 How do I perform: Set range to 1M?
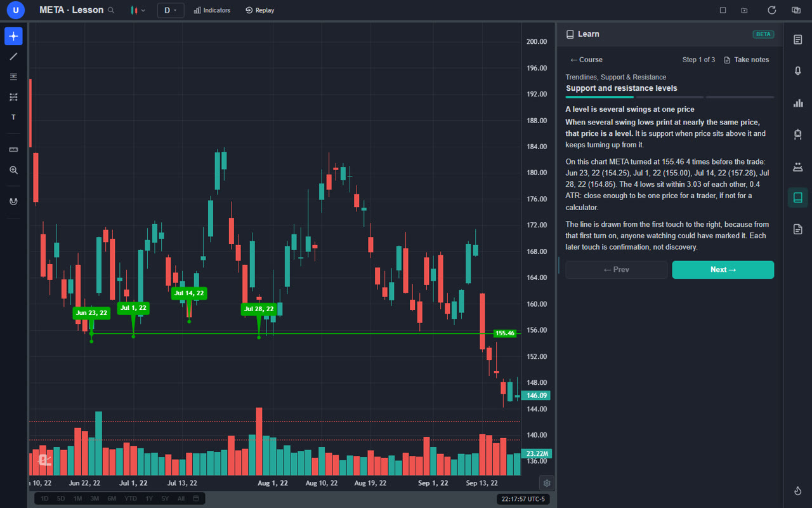(77, 498)
